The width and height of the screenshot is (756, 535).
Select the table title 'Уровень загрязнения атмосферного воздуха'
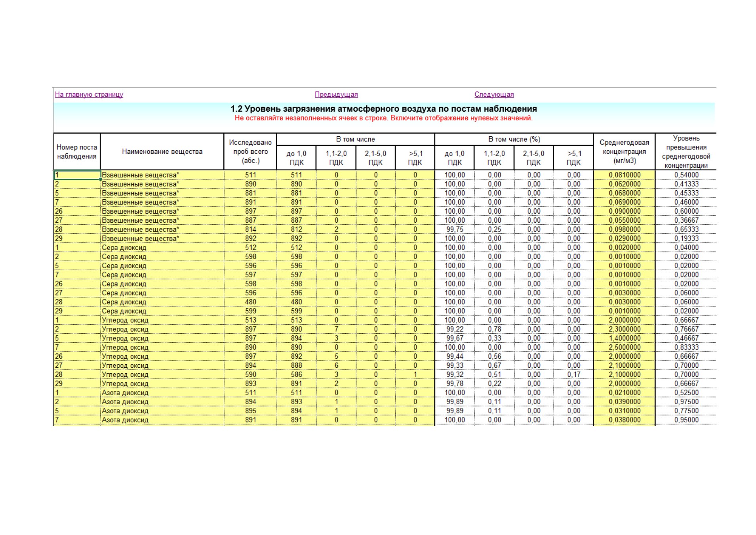coord(384,109)
